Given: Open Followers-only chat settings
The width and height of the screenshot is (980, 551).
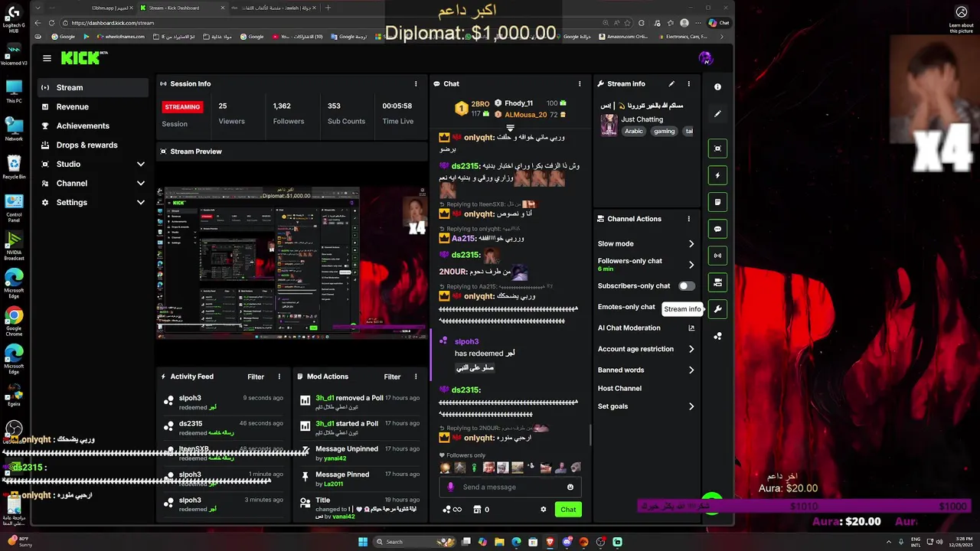Looking at the screenshot, I should tap(645, 265).
